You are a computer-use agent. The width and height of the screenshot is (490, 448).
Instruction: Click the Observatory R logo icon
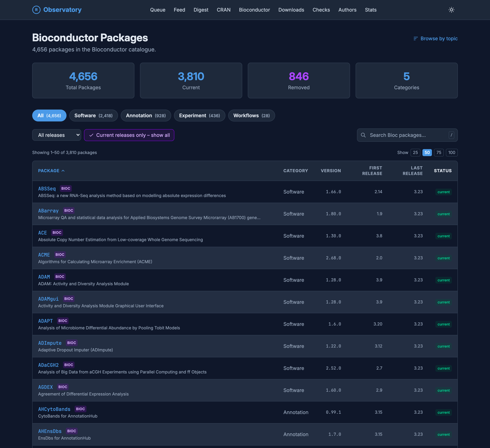36,10
